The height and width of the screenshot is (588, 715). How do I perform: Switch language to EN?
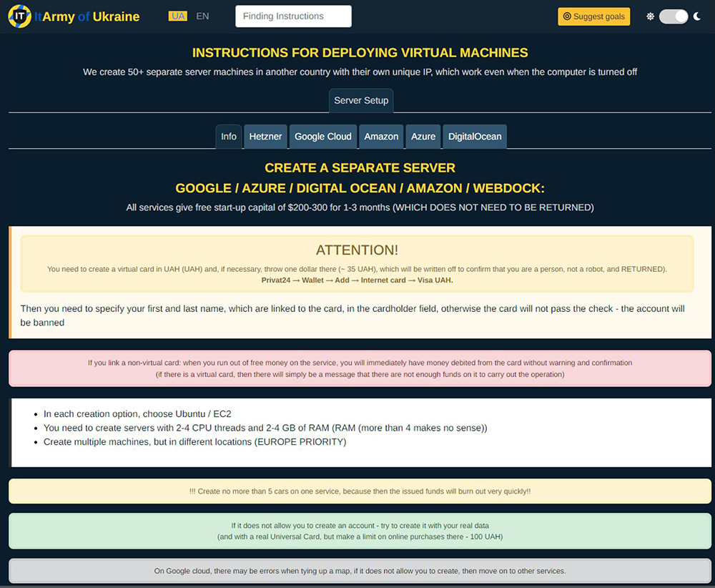click(x=202, y=16)
